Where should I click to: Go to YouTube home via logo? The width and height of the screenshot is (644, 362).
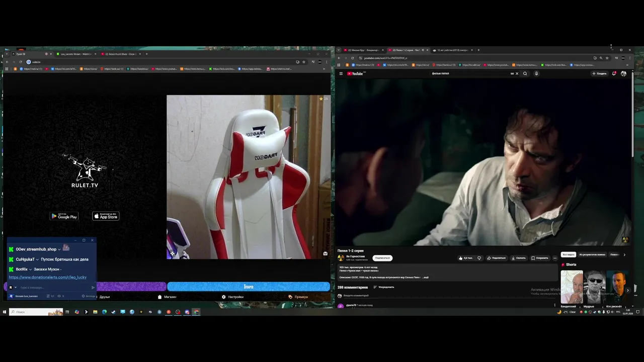coord(355,73)
